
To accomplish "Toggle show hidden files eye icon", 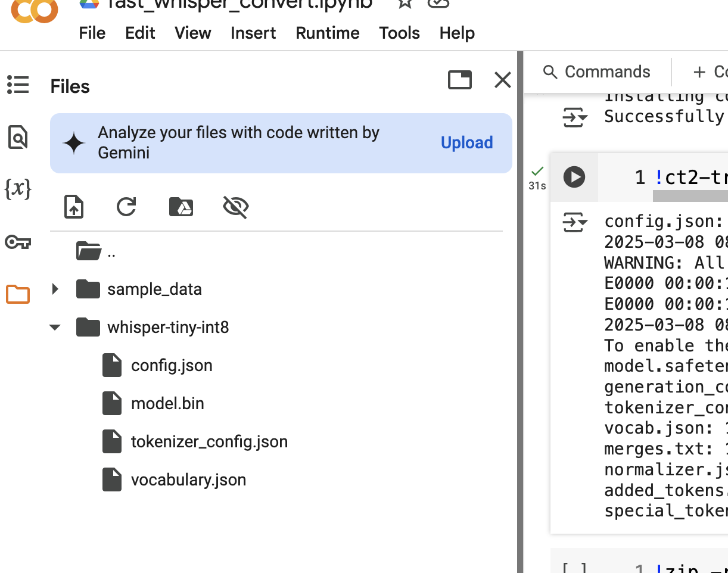I will click(235, 207).
